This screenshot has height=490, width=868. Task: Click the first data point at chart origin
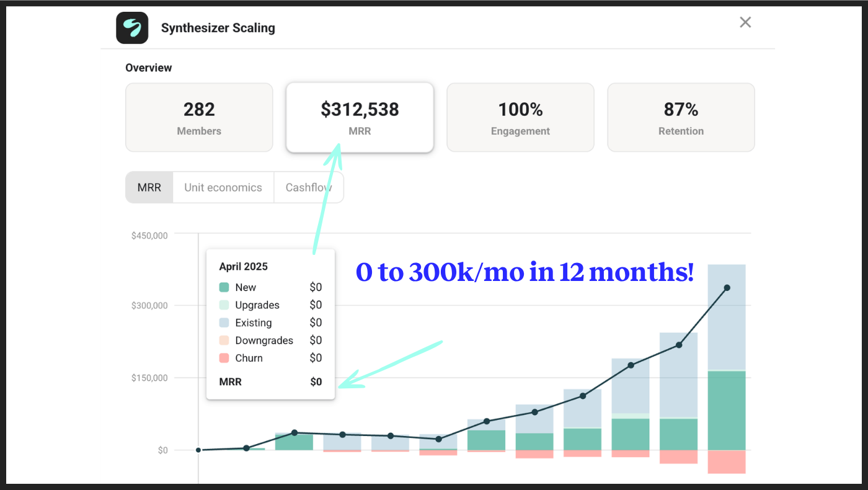point(198,450)
